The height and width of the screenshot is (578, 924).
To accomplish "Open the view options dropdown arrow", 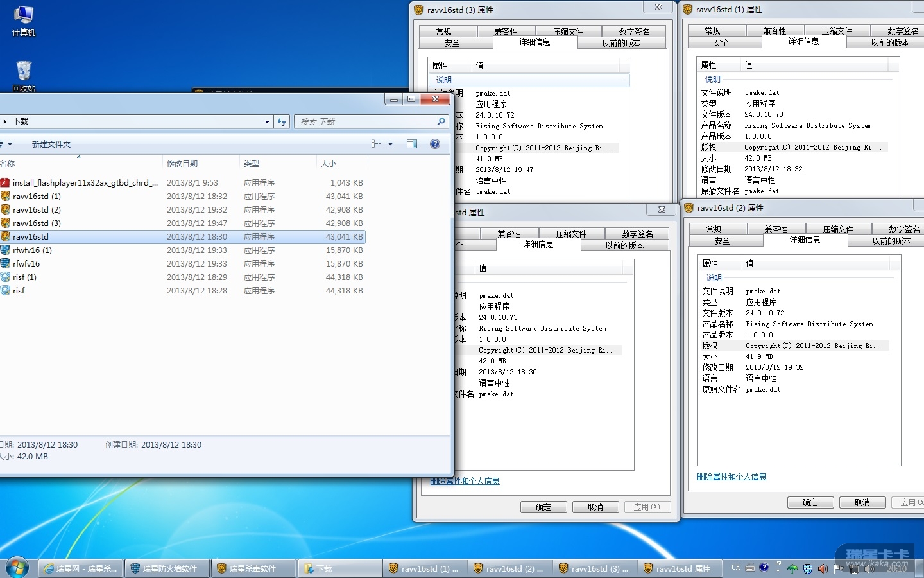I will (390, 144).
